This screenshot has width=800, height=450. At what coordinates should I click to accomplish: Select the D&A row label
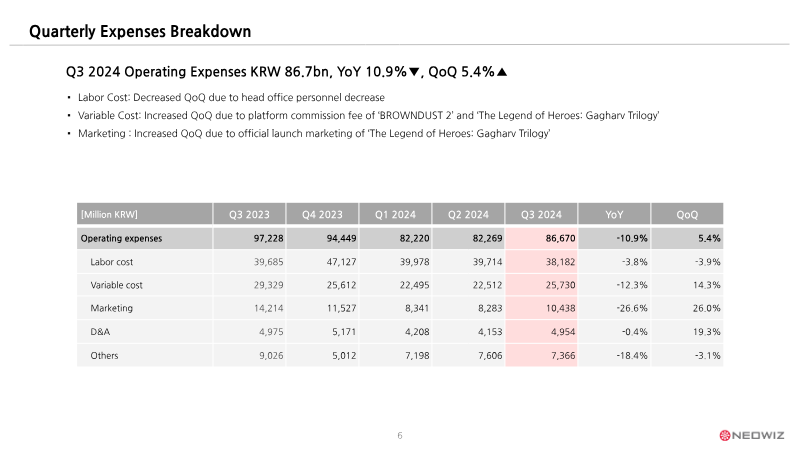pyautogui.click(x=100, y=332)
